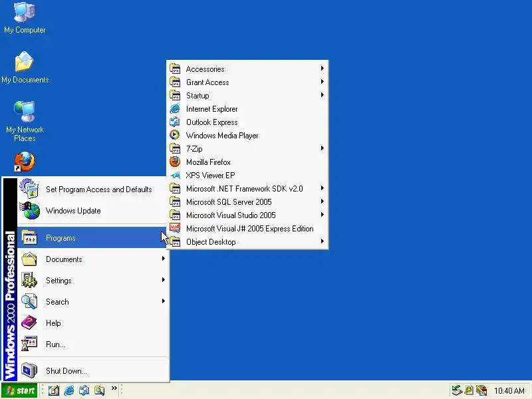Click the Grant Access folder icon
532x399 pixels.
click(x=175, y=82)
